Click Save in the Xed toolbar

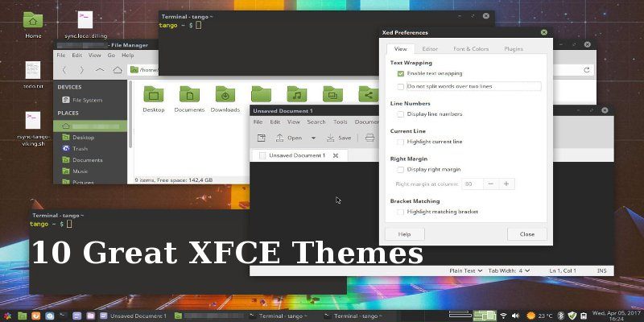coord(339,138)
